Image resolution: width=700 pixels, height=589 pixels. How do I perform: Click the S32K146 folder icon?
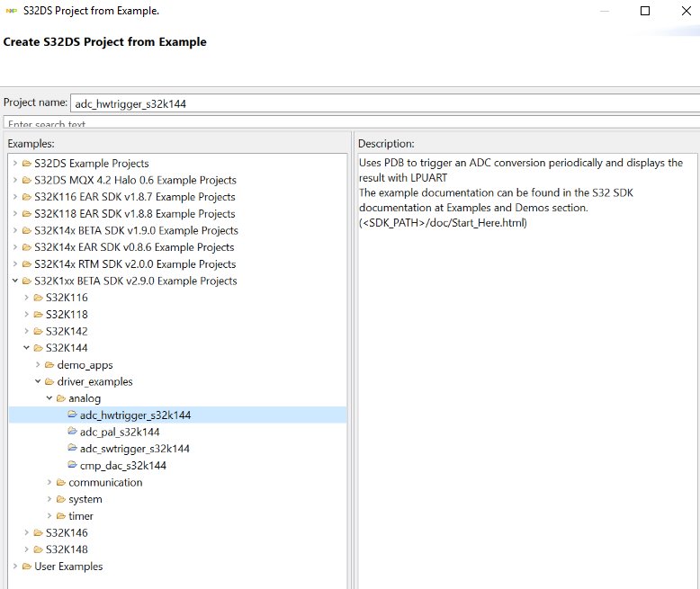(39, 532)
